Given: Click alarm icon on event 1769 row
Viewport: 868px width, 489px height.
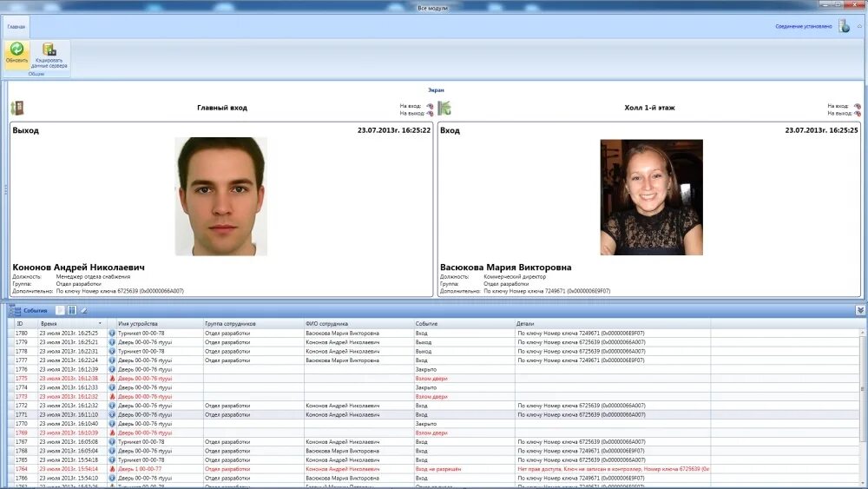Looking at the screenshot, I should coord(112,433).
